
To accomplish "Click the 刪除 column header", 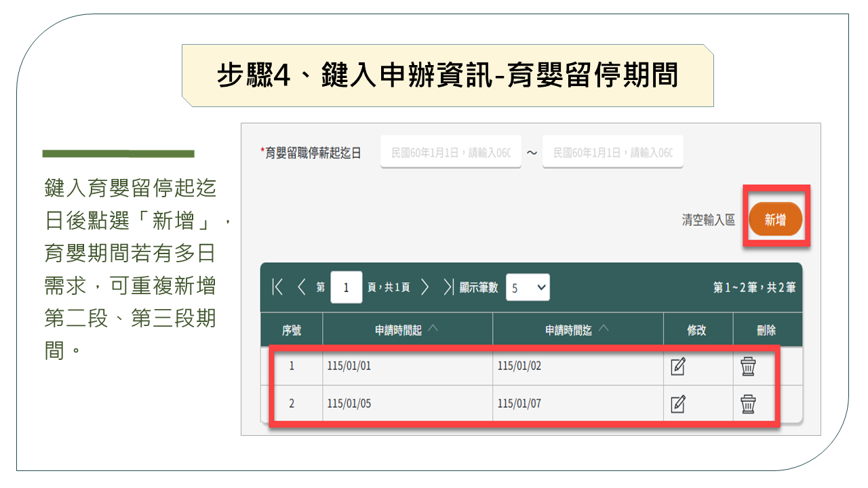I will point(766,330).
